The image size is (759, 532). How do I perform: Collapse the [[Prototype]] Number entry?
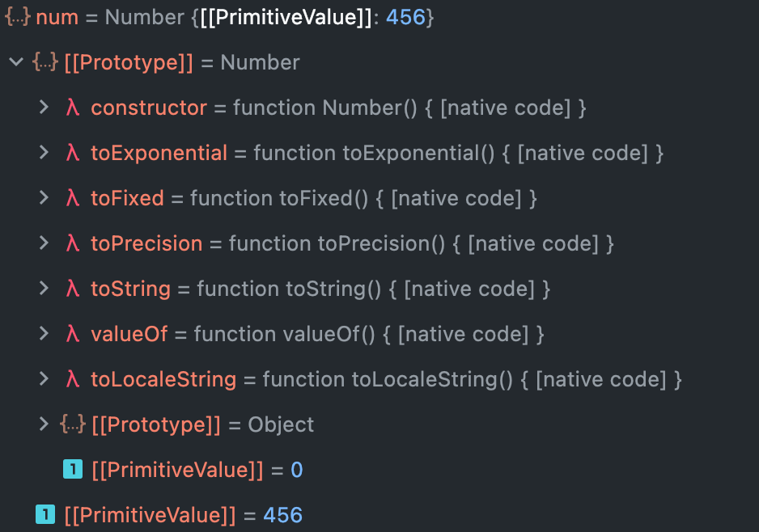15,62
